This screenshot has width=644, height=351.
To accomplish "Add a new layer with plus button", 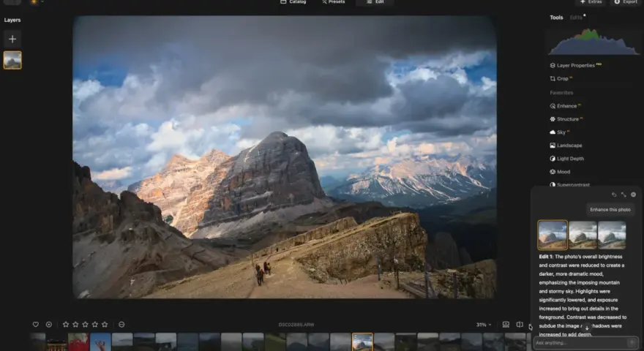I will [12, 39].
